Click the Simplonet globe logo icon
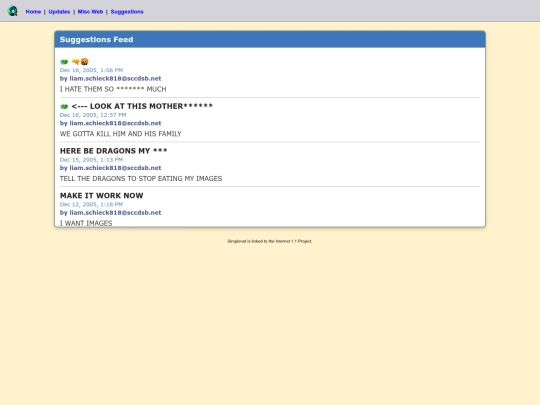Screen dimensions: 540x405 13,11
